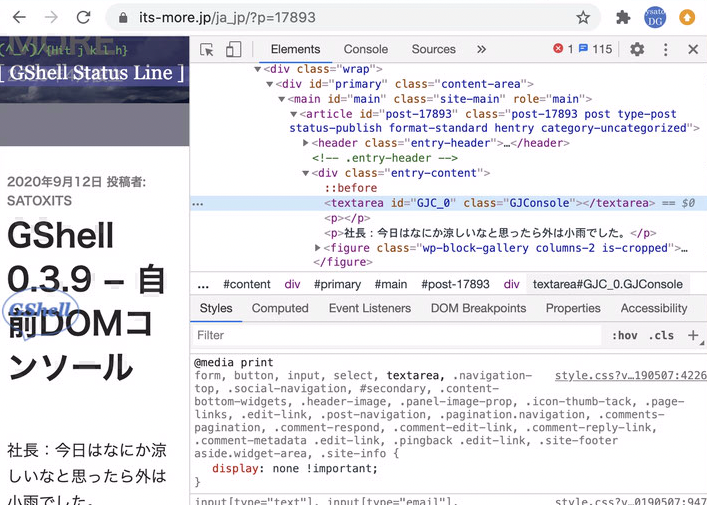Add new style rule plus icon

(x=693, y=335)
